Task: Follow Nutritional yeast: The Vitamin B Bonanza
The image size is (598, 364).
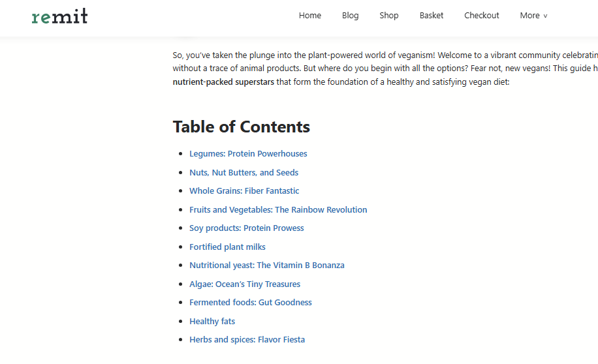Action: pyautogui.click(x=267, y=265)
